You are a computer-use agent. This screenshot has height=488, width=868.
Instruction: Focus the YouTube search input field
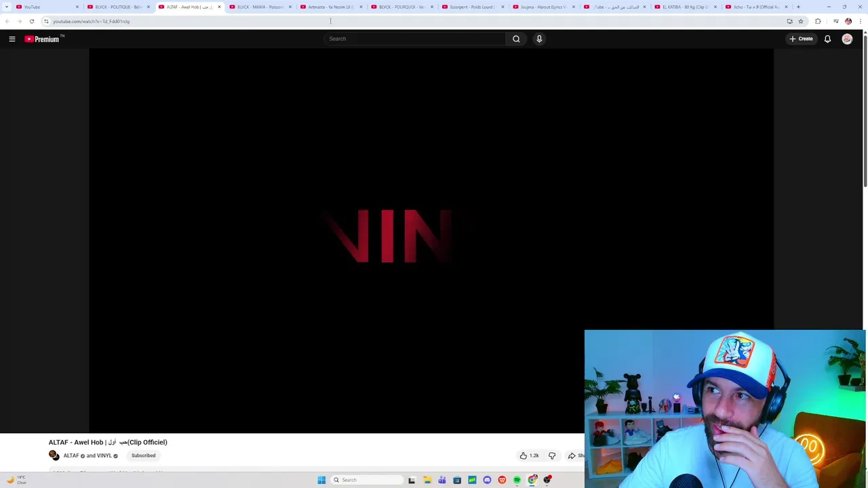414,39
